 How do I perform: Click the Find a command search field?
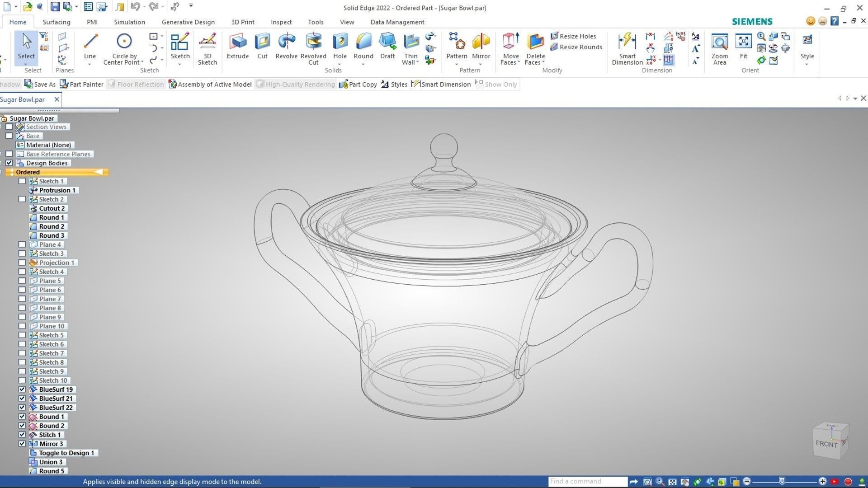[x=587, y=482]
